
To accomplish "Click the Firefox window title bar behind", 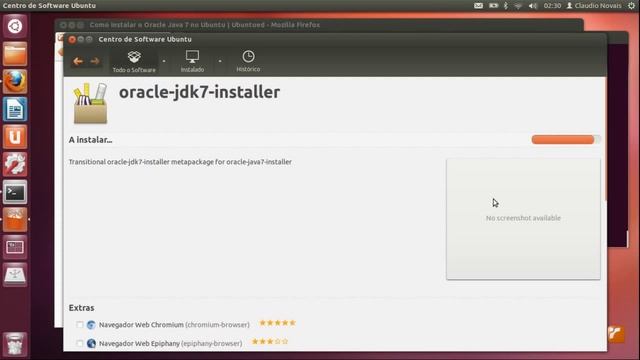I will point(318,25).
